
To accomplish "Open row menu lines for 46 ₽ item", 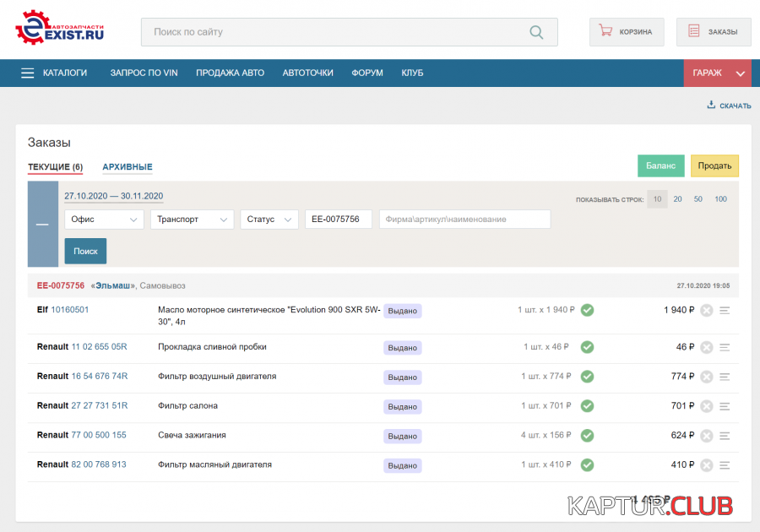I will [725, 347].
